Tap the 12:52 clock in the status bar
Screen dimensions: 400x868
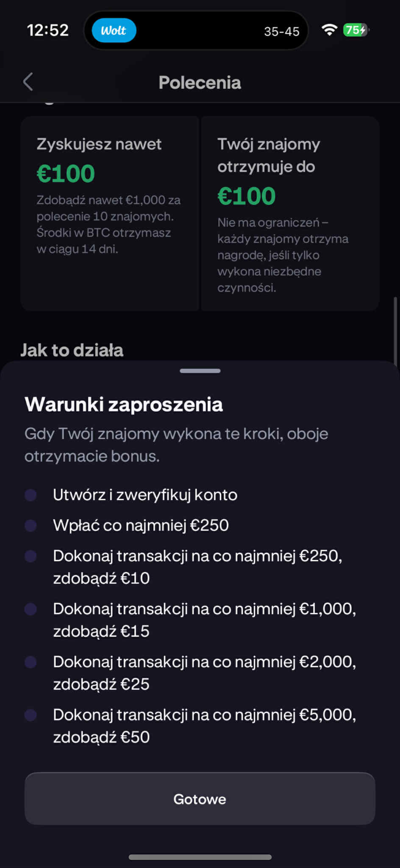[48, 30]
